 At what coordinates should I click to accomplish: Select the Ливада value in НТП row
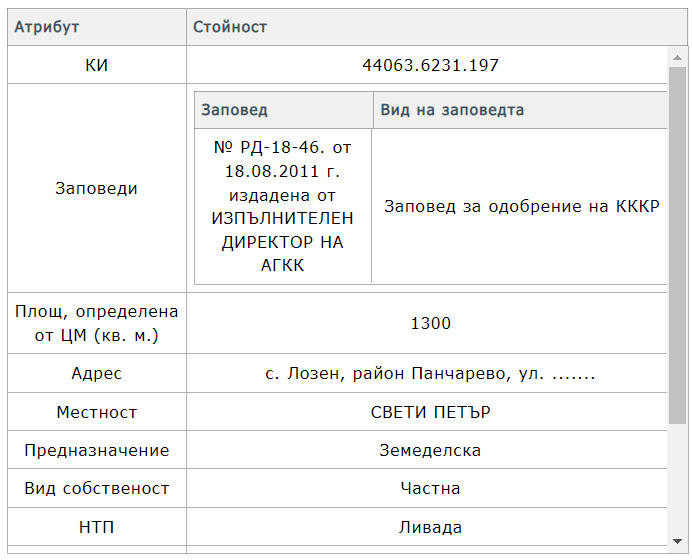pyautogui.click(x=430, y=527)
